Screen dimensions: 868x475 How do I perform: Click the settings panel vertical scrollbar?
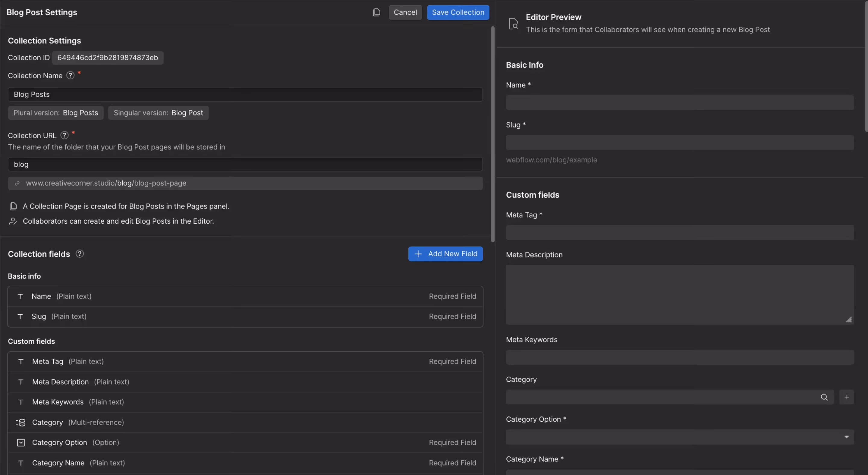[493, 134]
